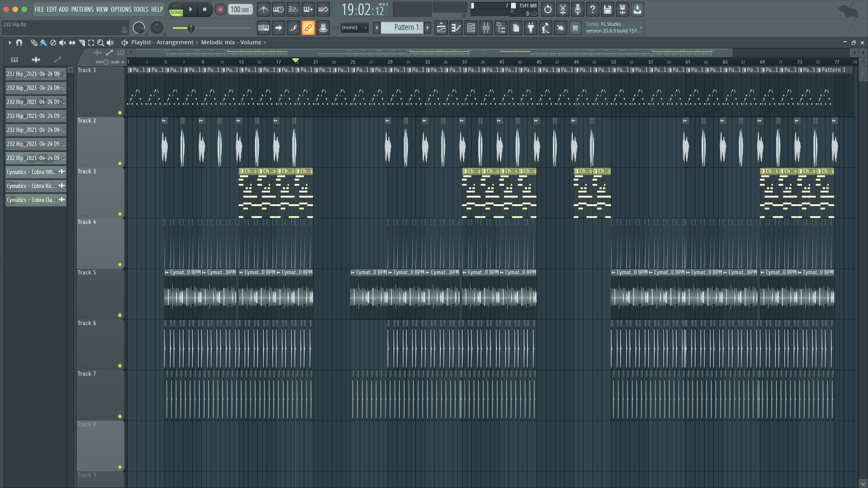
Task: Open the Mixer icon
Action: coord(486,28)
